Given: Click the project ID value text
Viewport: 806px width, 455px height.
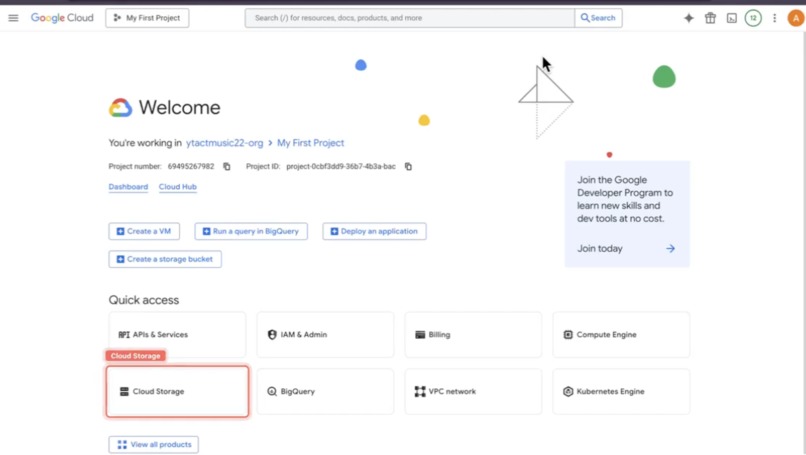Looking at the screenshot, I should 341,167.
